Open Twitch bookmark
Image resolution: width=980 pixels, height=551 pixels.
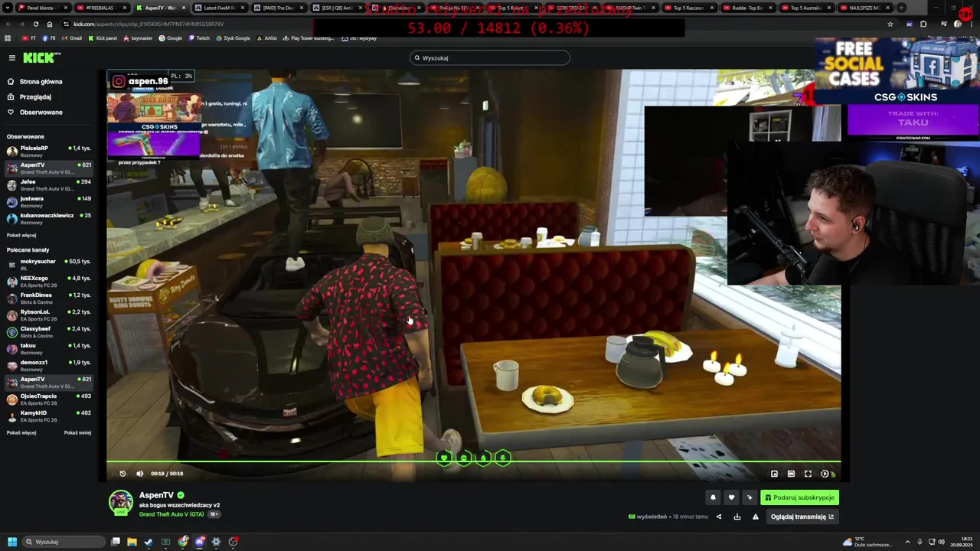point(199,38)
